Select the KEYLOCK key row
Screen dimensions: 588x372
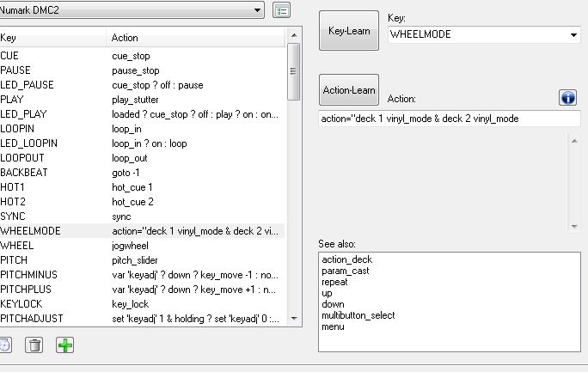[x=142, y=304]
